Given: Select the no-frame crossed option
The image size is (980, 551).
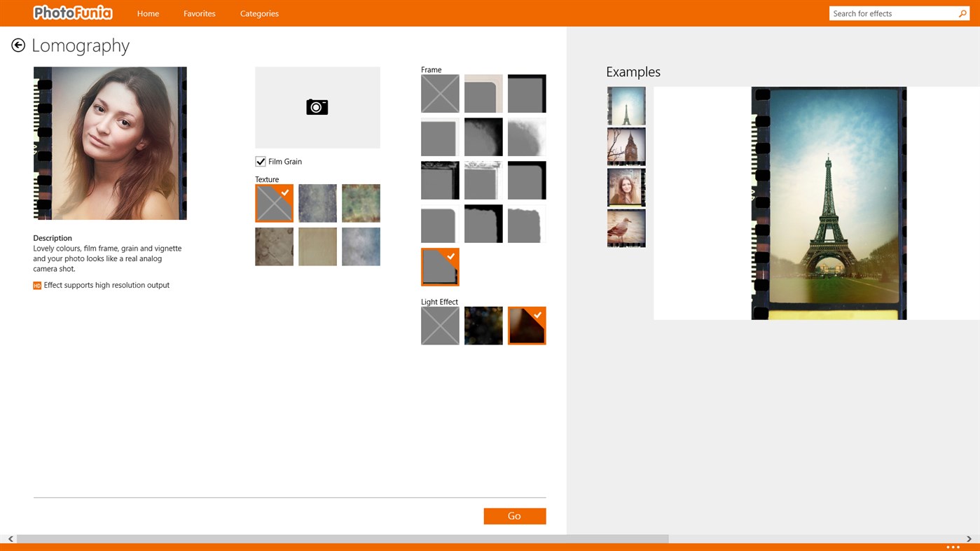Looking at the screenshot, I should (x=440, y=94).
